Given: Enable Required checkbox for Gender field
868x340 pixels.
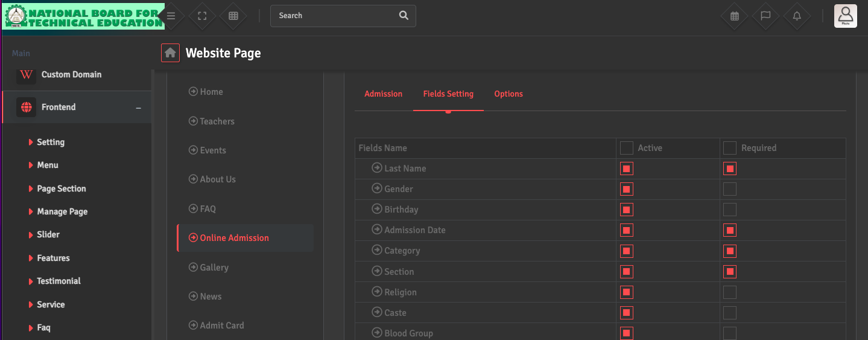Looking at the screenshot, I should tap(730, 189).
